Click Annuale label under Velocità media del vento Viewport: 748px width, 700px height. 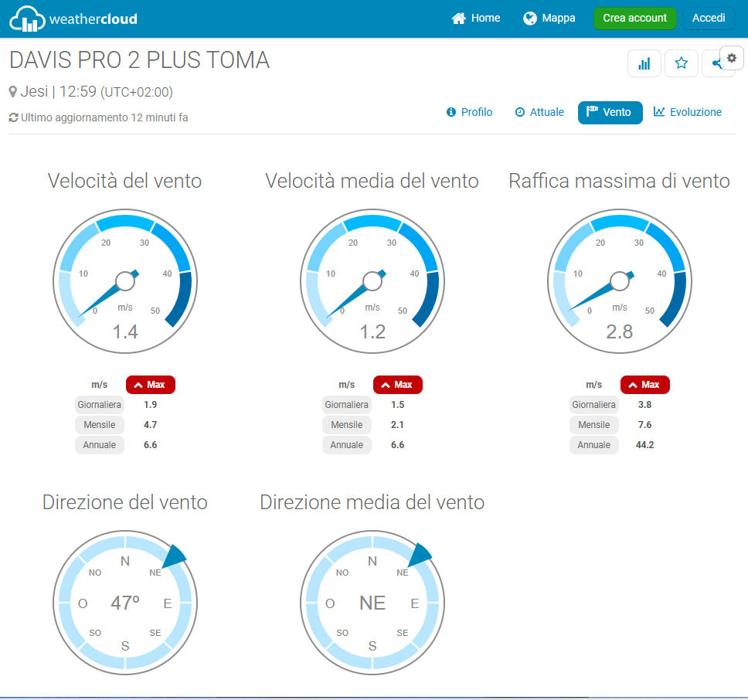click(346, 444)
